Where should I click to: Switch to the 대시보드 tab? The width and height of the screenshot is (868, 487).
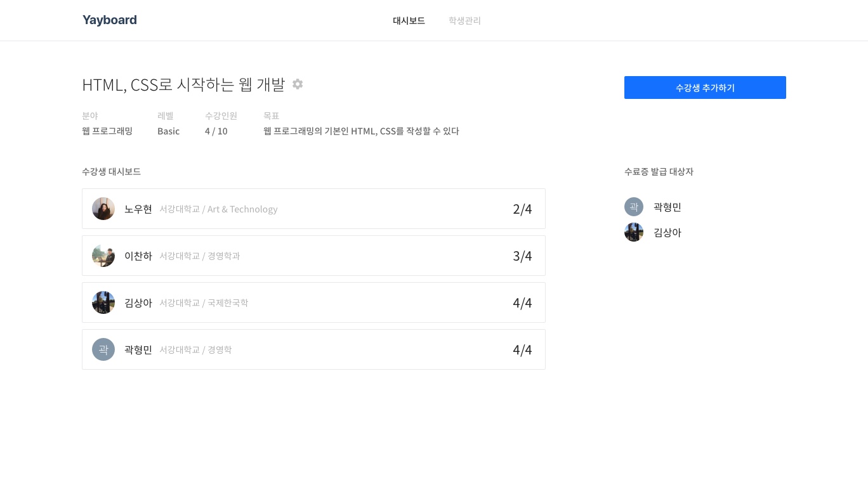tap(409, 20)
